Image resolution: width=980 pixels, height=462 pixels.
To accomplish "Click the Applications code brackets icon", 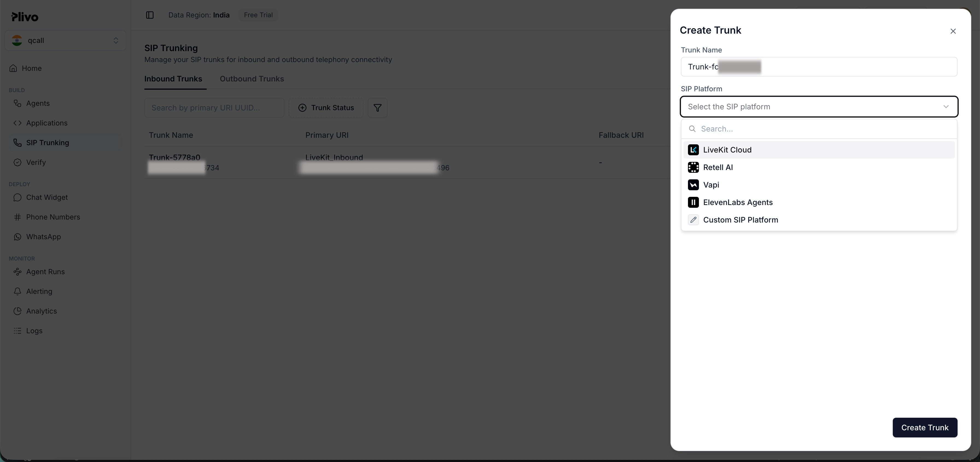I will coord(17,123).
